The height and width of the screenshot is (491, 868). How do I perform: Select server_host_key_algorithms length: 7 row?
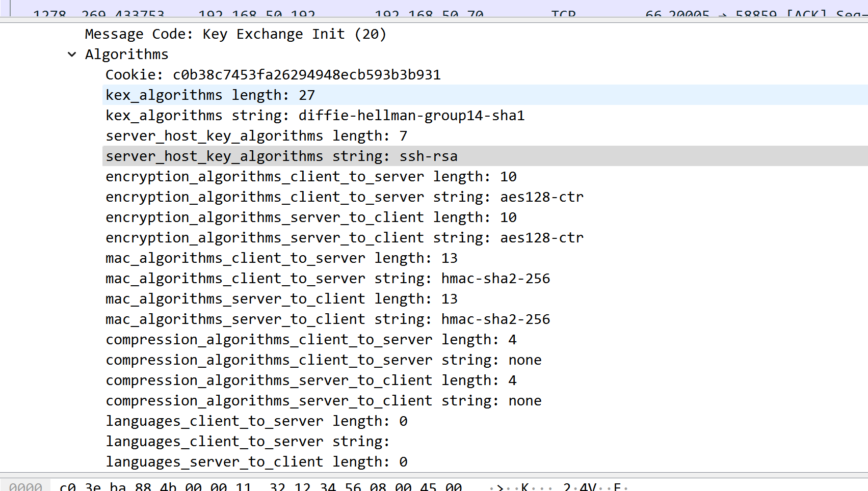tap(256, 136)
